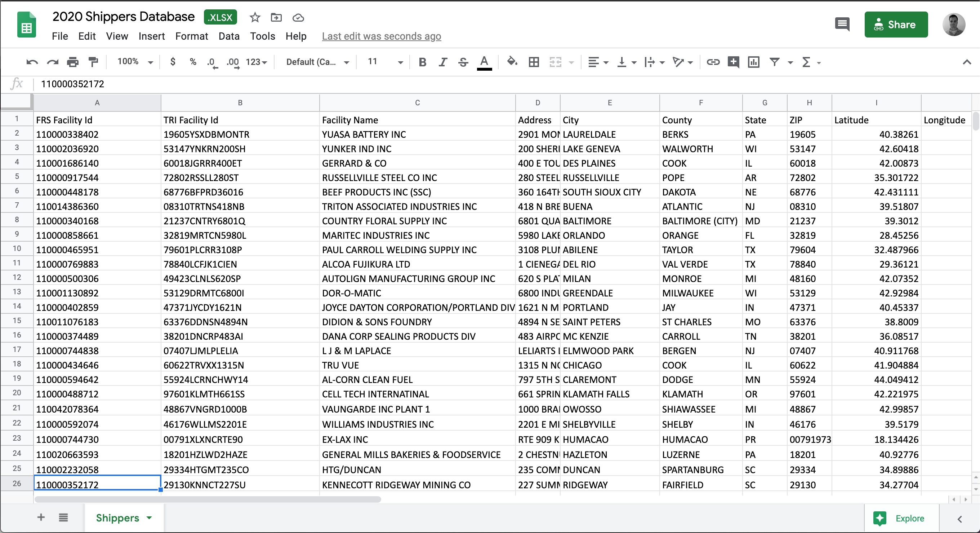Open the font size 11 dropdown
980x533 pixels.
pos(385,62)
